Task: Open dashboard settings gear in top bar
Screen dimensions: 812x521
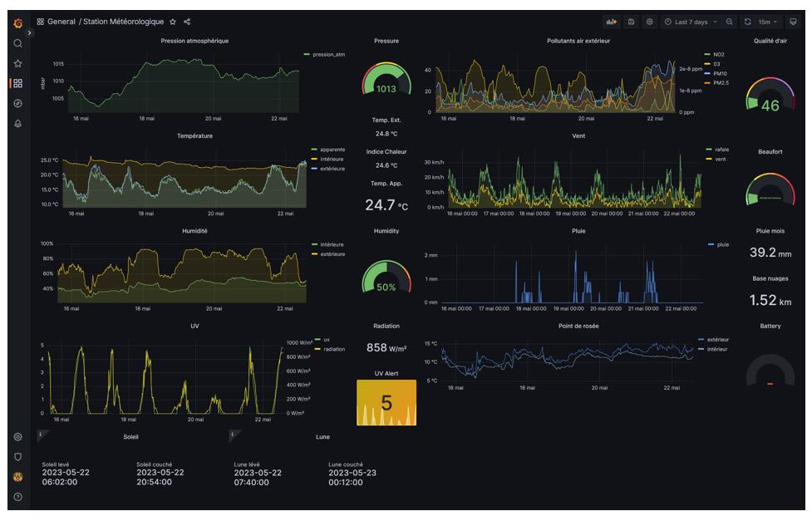Action: click(649, 22)
